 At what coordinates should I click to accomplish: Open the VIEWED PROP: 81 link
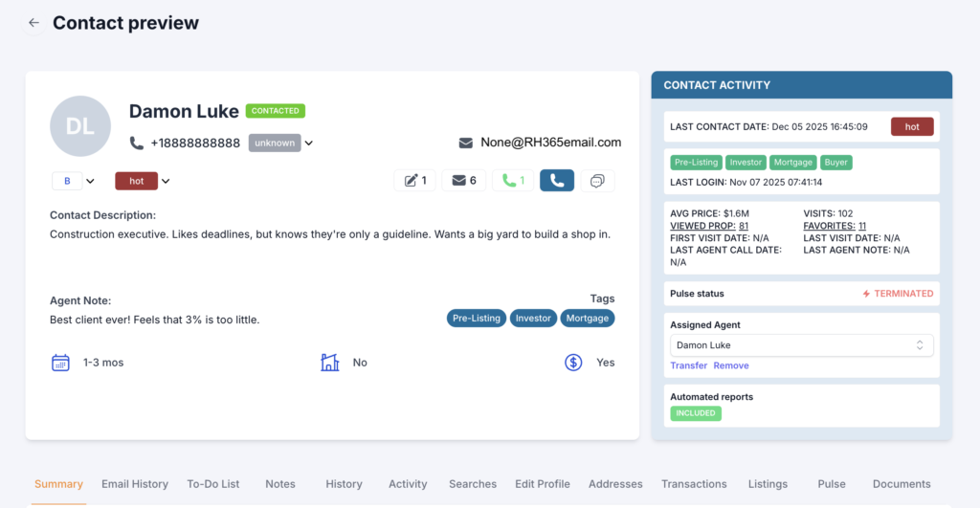(709, 226)
